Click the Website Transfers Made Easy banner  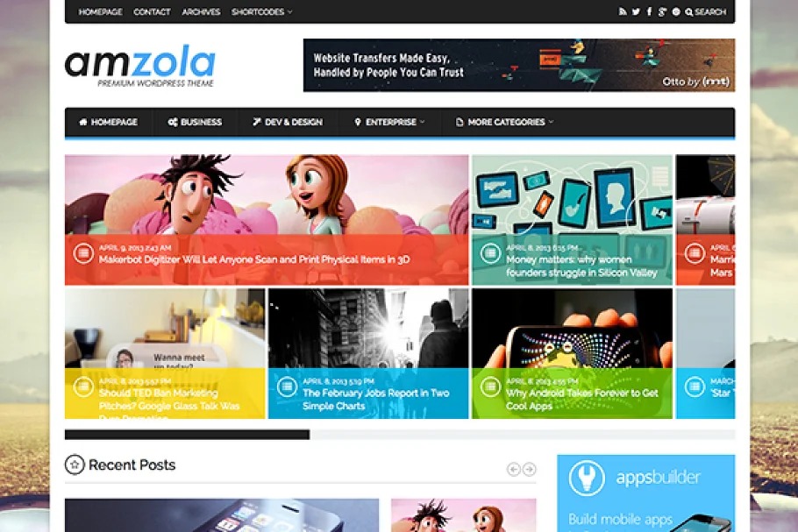(x=519, y=65)
